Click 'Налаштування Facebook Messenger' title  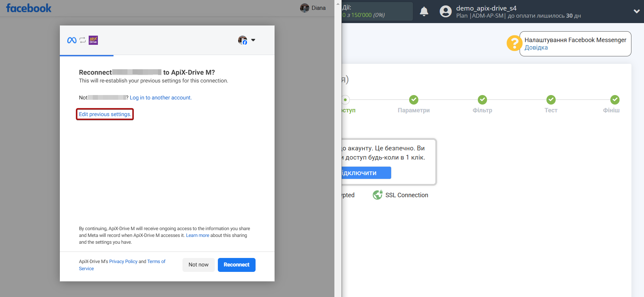(x=575, y=40)
